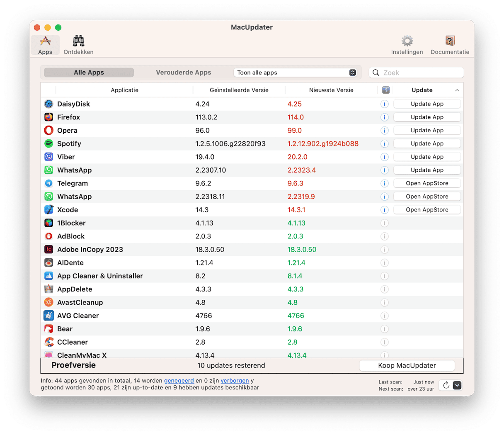This screenshot has width=504, height=435.
Task: Show info for Spotify
Action: (385, 144)
